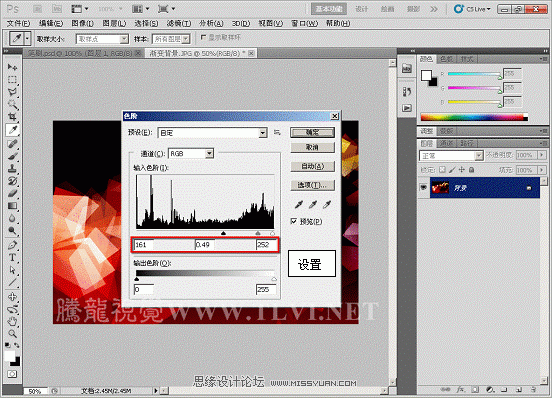Select the Eyedropper tool in toolbox
Image resolution: width=552 pixels, height=398 pixels.
tap(12, 130)
